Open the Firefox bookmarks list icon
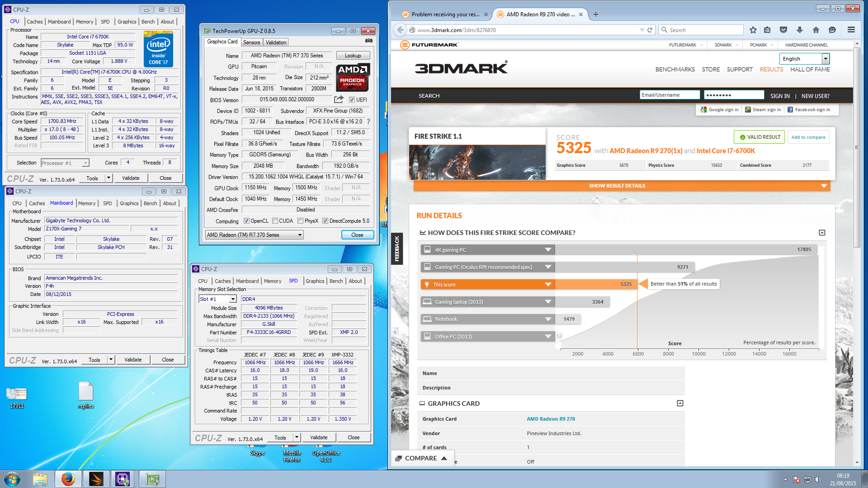 pyautogui.click(x=767, y=30)
